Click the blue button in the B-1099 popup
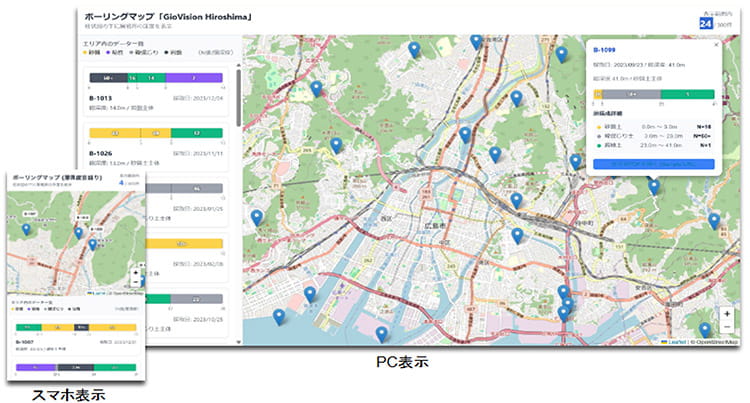 (654, 164)
